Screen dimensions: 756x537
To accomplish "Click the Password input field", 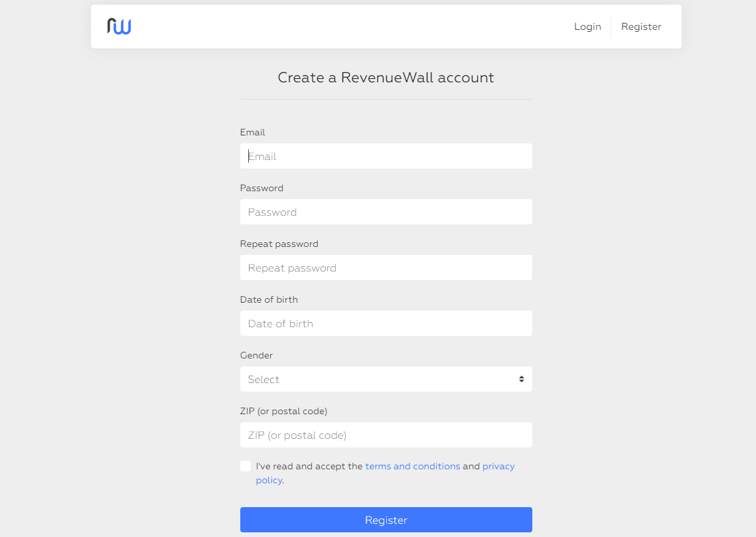I will point(386,212).
